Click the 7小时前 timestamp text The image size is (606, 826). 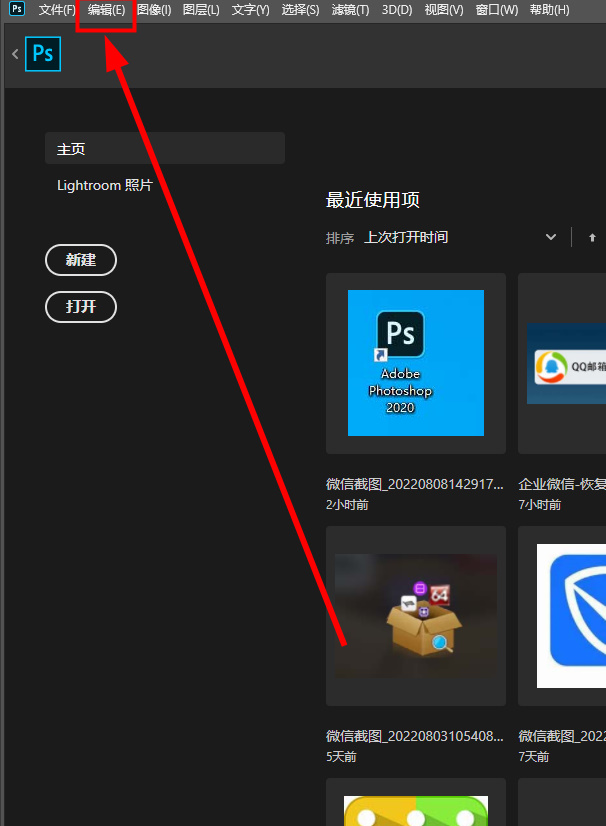point(540,505)
